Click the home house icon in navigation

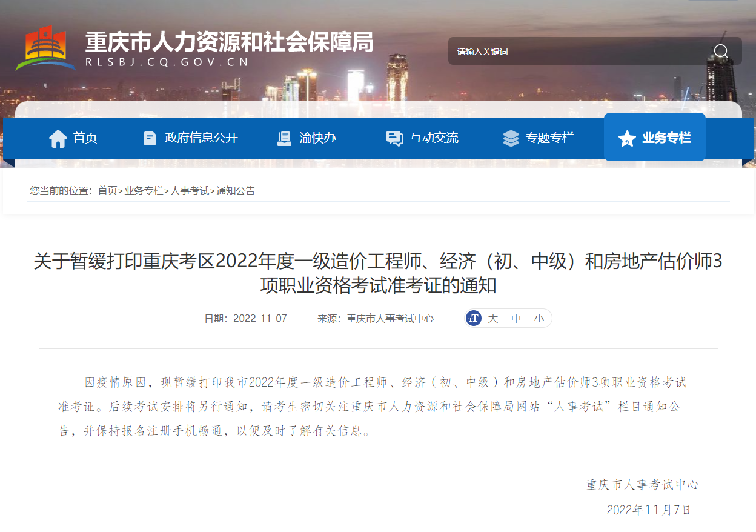tap(58, 138)
